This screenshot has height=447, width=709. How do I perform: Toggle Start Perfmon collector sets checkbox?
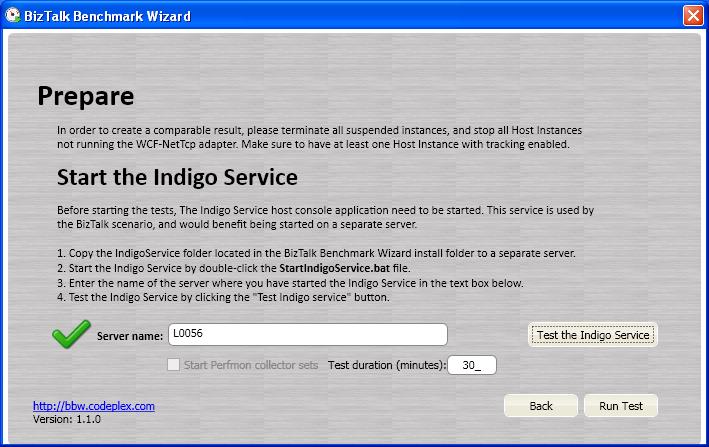[x=173, y=365]
